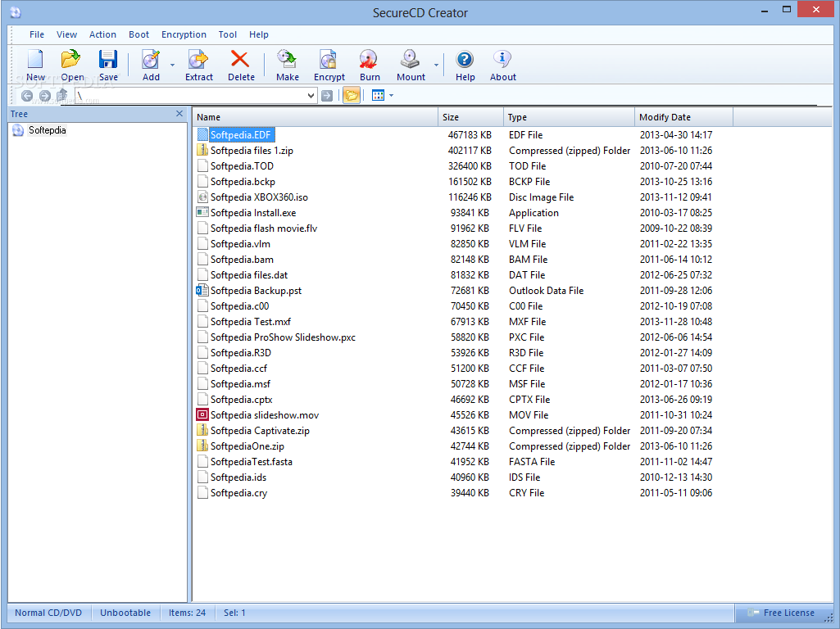Sort by the Size column header
840x629 pixels.
pos(470,117)
